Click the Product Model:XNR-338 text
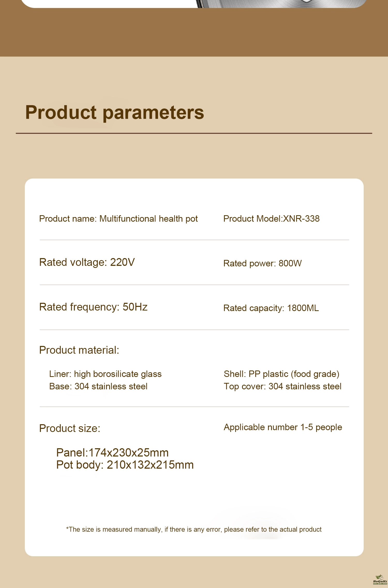Viewport: 388px width, 588px height. tap(271, 219)
